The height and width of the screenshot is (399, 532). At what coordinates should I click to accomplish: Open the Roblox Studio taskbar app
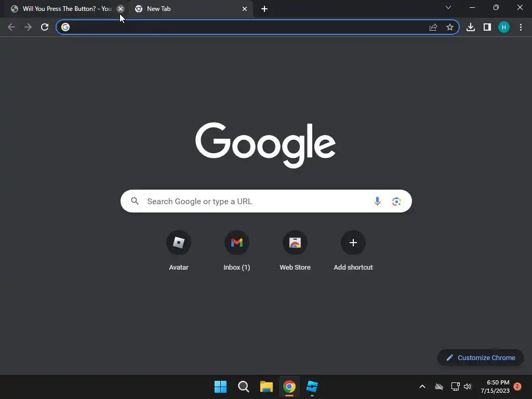click(312, 387)
